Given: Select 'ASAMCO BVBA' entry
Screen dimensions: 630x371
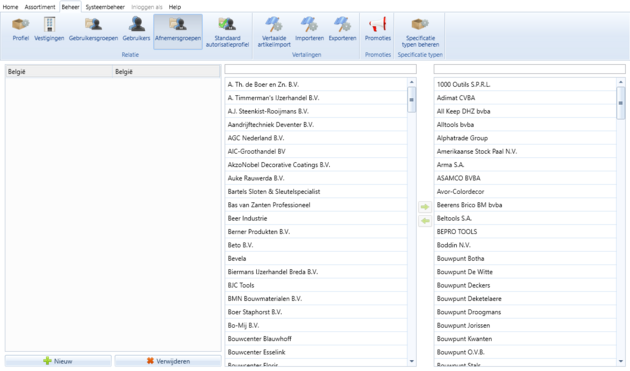Looking at the screenshot, I should [x=526, y=178].
